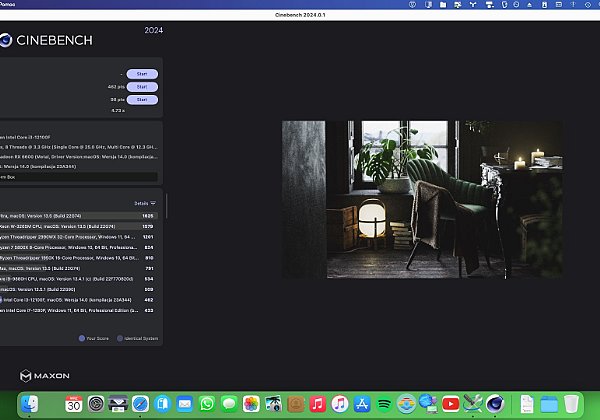Viewport: 600px width, 420px height.
Task: Select the Intel Core i3-12100F ranking row
Action: click(80, 299)
